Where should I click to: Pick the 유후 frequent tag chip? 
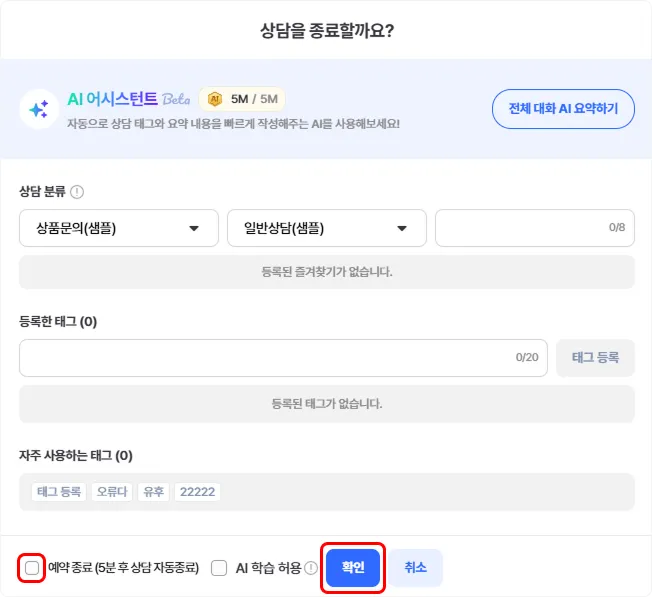click(153, 492)
